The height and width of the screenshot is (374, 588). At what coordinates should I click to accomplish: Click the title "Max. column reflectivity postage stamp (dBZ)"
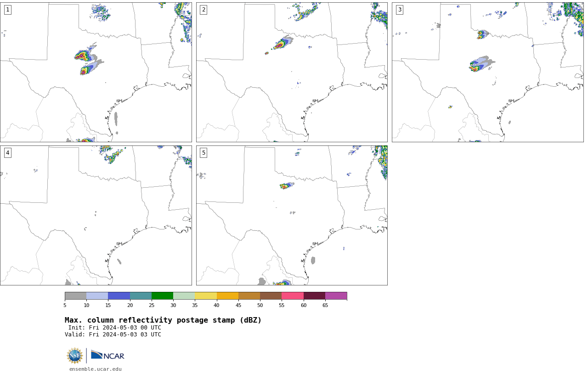pyautogui.click(x=163, y=320)
